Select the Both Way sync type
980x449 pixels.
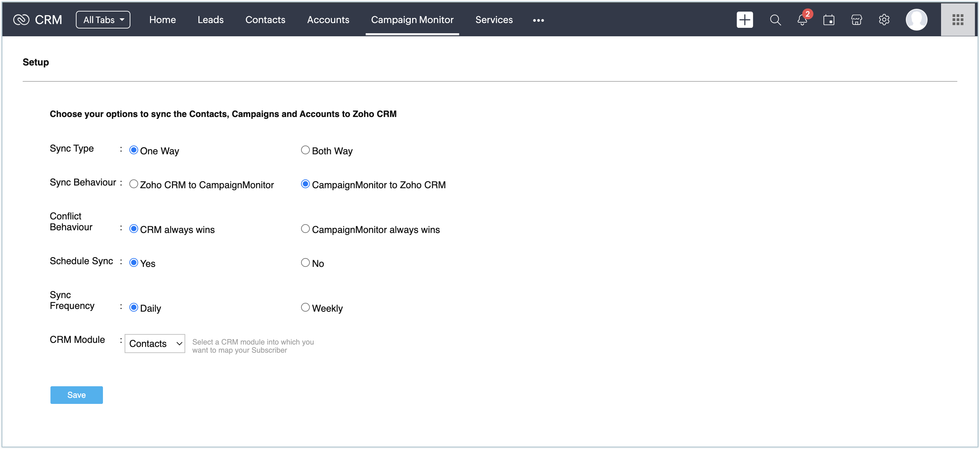[305, 150]
